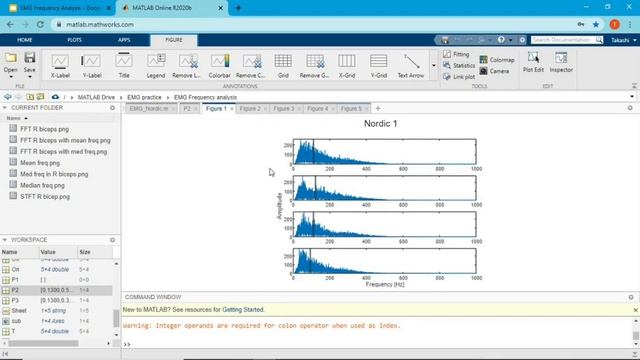The height and width of the screenshot is (360, 640).
Task: Open the Colormap editor
Action: click(497, 60)
